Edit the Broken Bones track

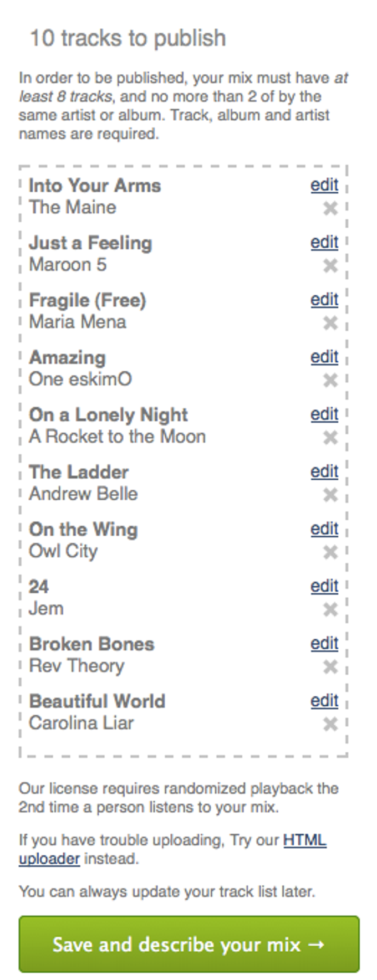[324, 643]
